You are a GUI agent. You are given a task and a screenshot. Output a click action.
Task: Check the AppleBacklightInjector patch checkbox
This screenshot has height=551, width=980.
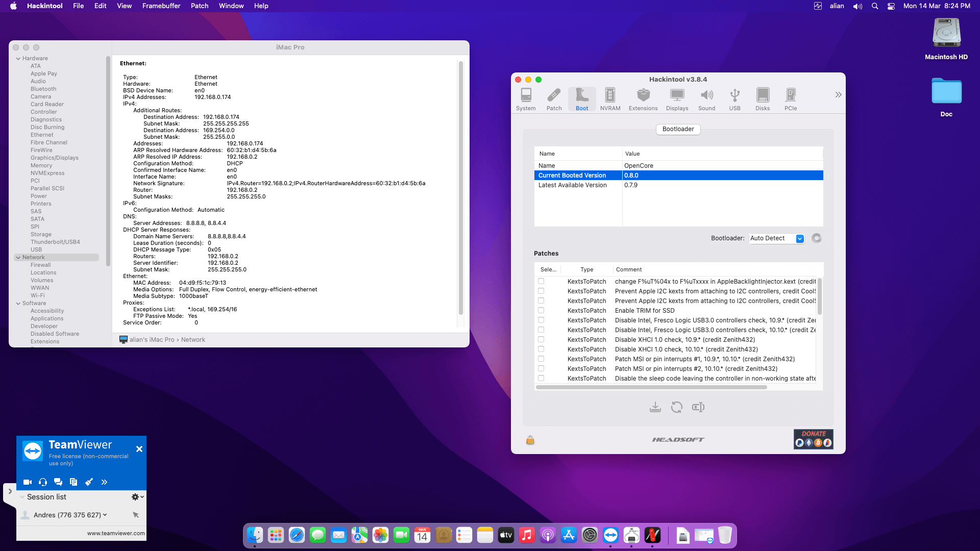coord(541,282)
